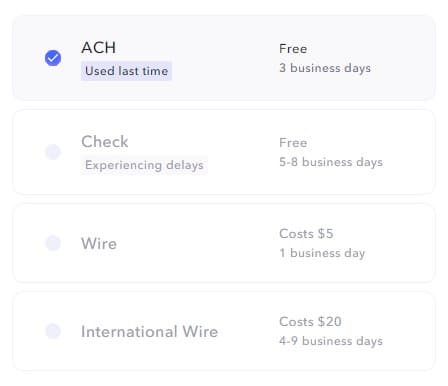Screen dimensions: 448x386
Task: Click the ACH option title
Action: click(99, 47)
